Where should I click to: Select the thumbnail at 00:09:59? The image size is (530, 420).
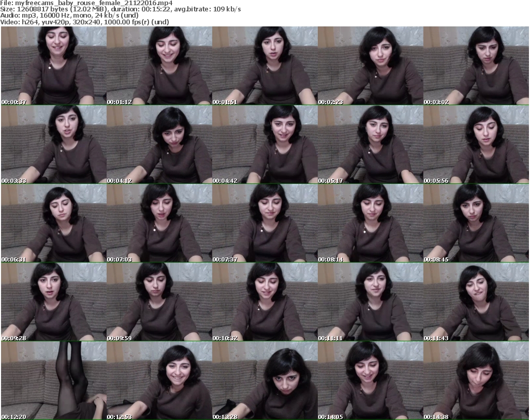[x=159, y=302]
